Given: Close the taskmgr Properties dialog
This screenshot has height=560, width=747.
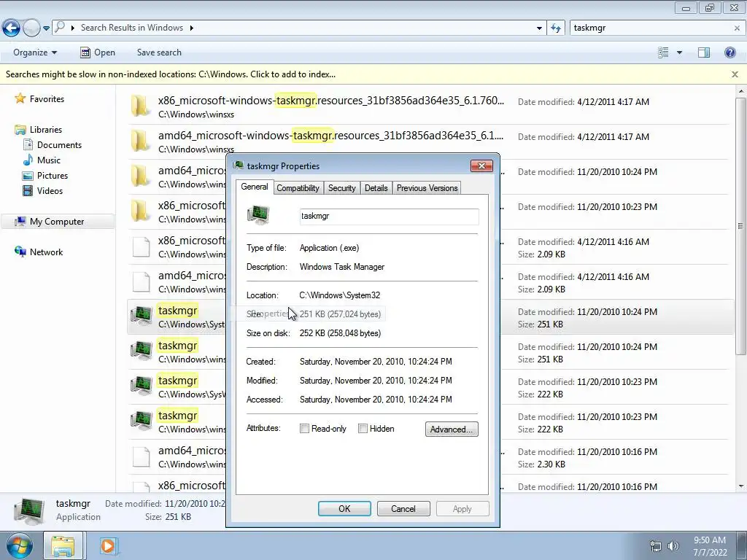Looking at the screenshot, I should click(x=481, y=166).
